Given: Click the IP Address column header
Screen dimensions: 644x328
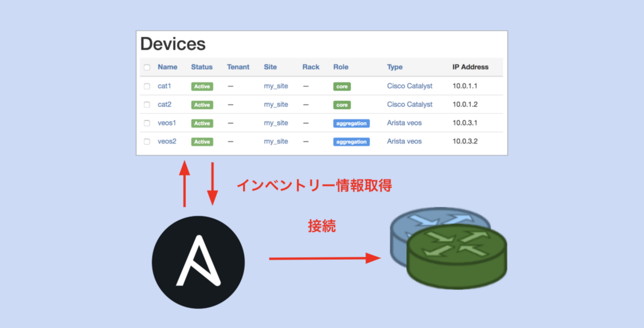Looking at the screenshot, I should pos(471,67).
